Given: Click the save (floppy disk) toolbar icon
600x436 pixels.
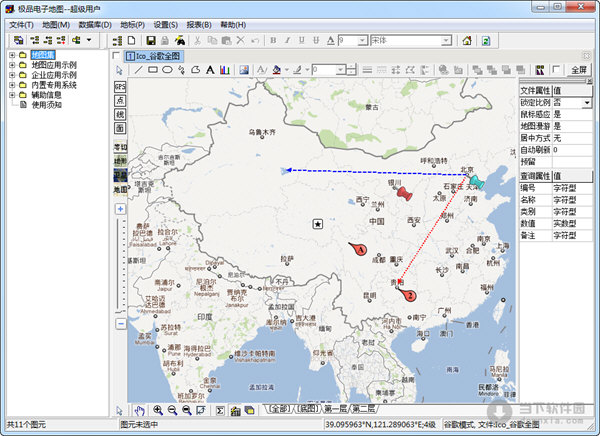Looking at the screenshot, I should click(x=151, y=40).
